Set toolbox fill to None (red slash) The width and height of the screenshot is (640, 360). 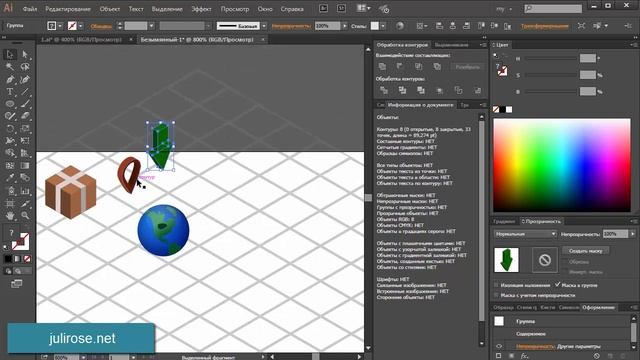[27, 259]
